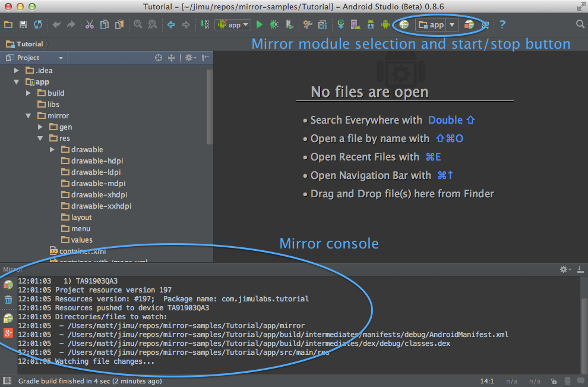Click the Mirror console log-list icon
Image resolution: width=588 pixels, height=387 pixels.
pos(8,318)
